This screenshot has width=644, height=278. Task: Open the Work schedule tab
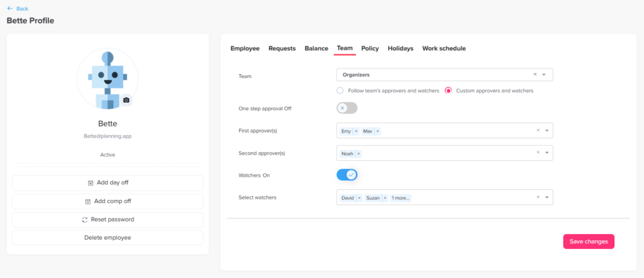coord(443,48)
